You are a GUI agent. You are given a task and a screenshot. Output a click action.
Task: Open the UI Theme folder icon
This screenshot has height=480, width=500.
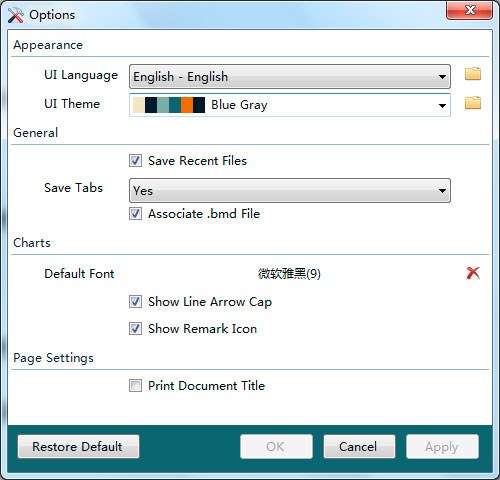click(x=473, y=103)
